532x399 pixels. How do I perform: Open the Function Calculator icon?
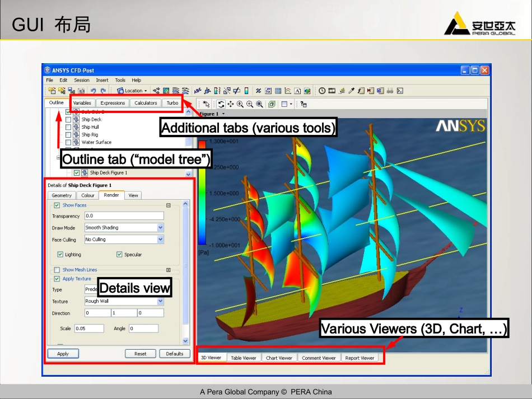coord(361,91)
